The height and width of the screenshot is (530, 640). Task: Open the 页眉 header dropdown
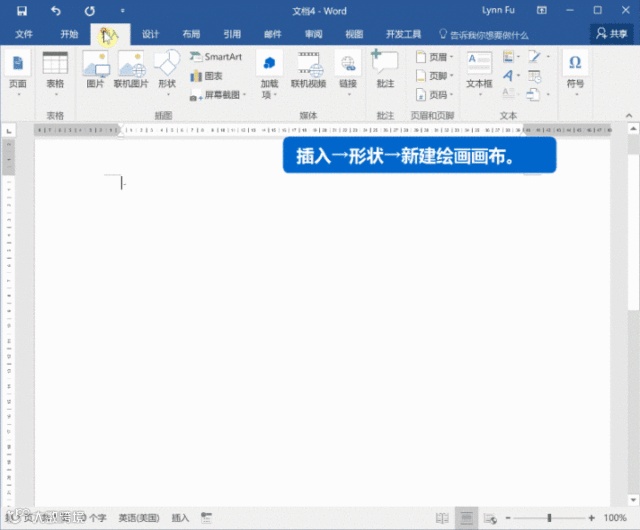tap(435, 57)
